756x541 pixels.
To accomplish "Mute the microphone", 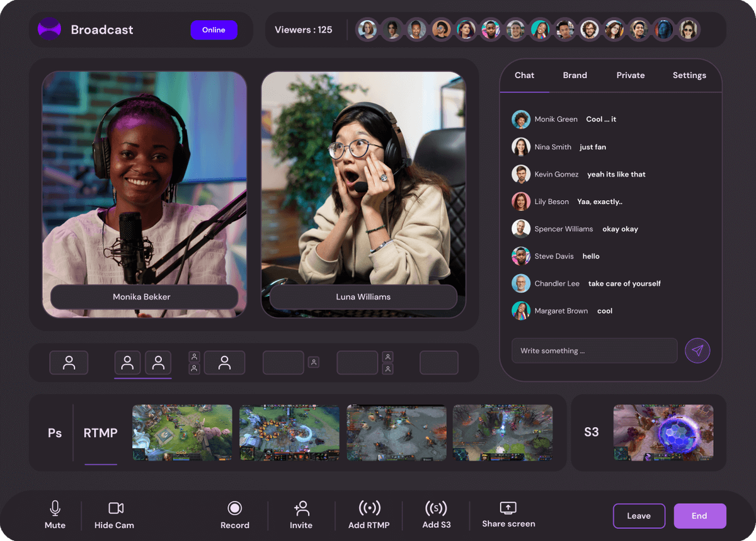I will click(55, 515).
